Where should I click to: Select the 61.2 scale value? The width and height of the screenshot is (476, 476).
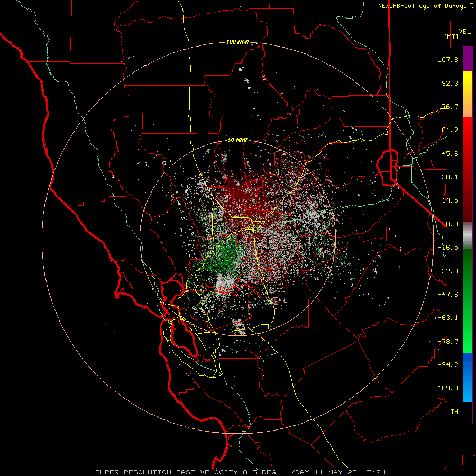click(450, 130)
